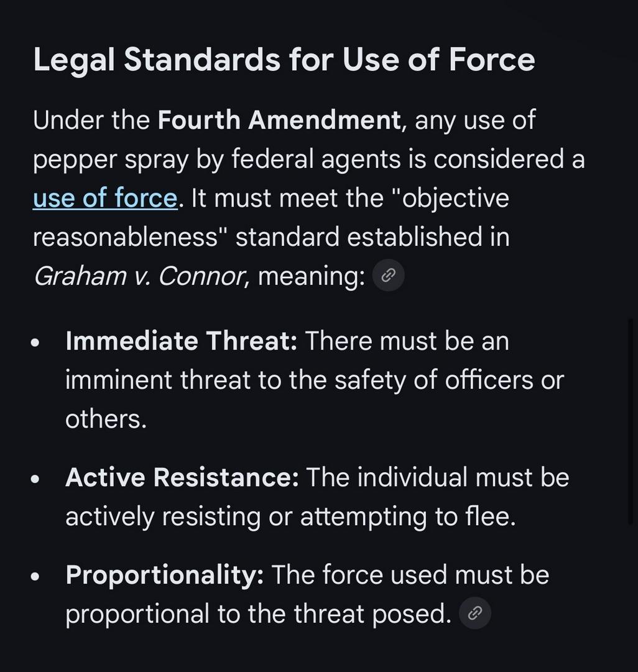638x672 pixels.
Task: Click the "Legal Standards for Use of Force" heading
Action: pos(284,60)
